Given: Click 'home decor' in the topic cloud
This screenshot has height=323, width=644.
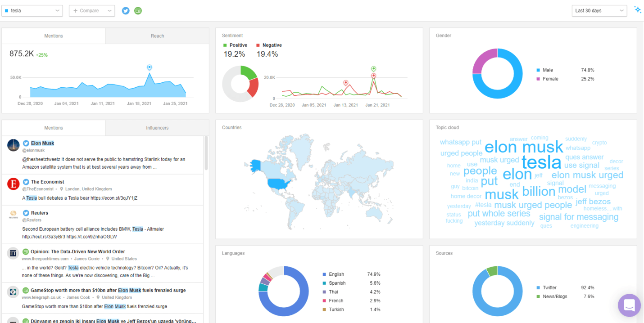Looking at the screenshot, I should [x=466, y=196].
